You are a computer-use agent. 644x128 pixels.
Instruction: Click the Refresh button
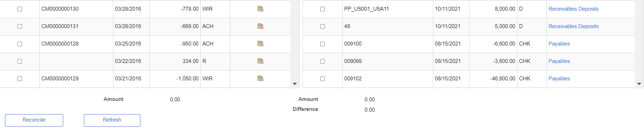112,120
